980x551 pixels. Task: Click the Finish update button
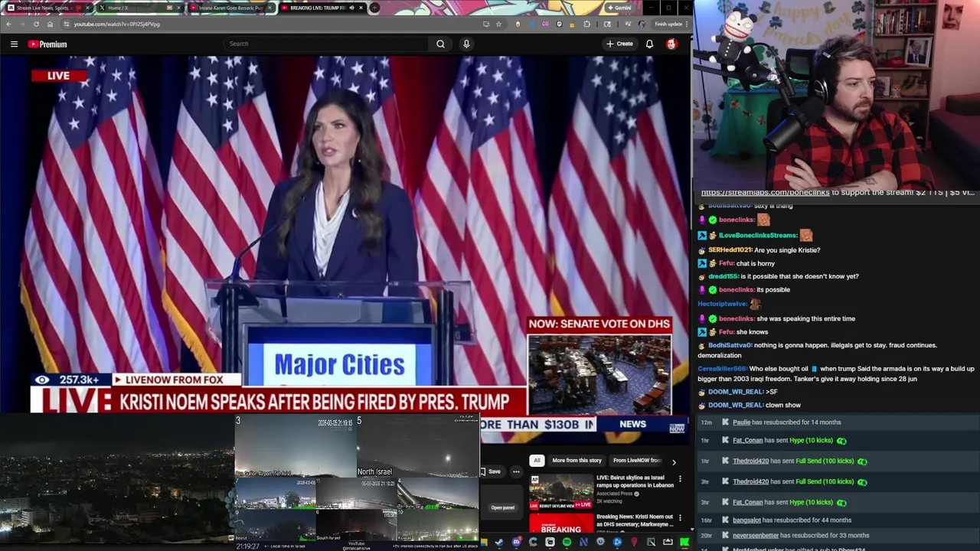(668, 24)
